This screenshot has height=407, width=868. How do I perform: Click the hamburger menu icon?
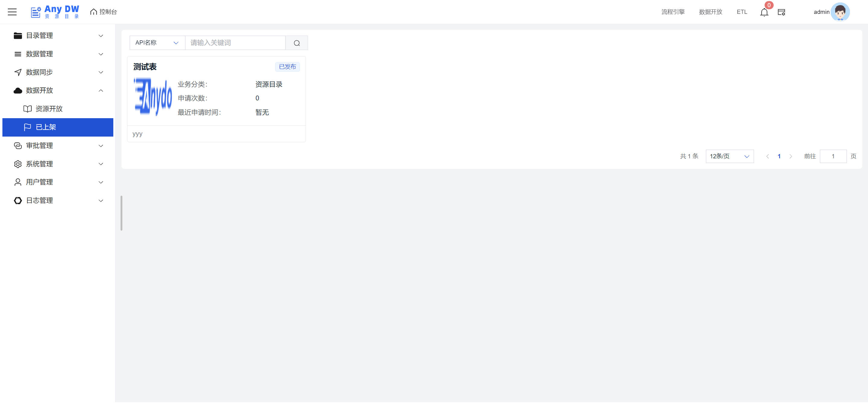click(x=12, y=12)
